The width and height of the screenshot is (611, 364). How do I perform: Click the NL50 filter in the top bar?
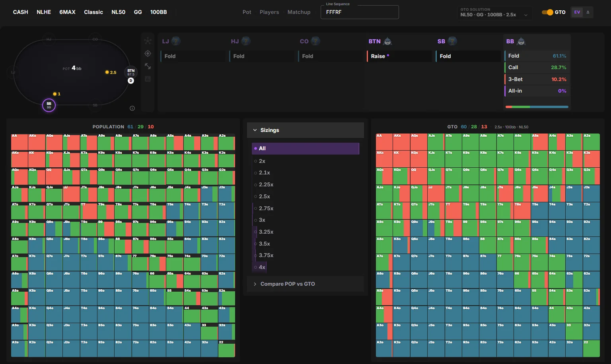click(118, 12)
